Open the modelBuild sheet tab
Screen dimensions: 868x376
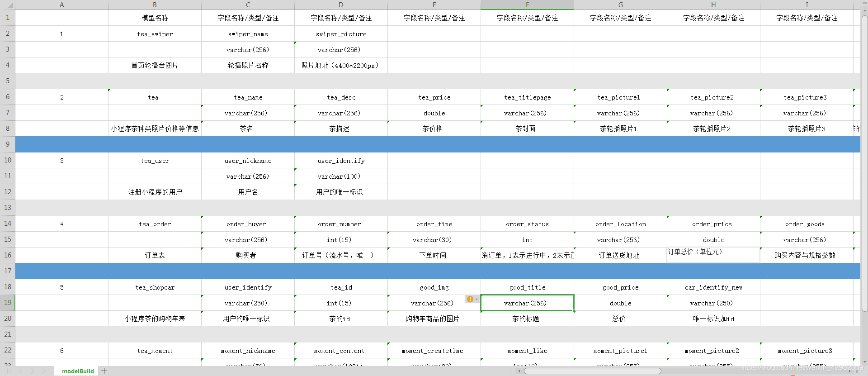point(78,371)
